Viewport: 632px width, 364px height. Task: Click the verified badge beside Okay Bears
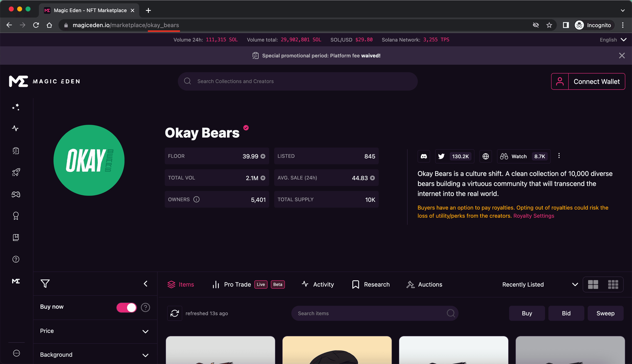[246, 128]
